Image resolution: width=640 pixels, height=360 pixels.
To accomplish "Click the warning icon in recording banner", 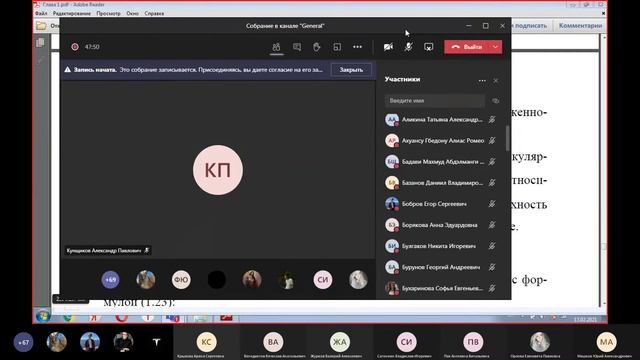I will [x=68, y=70].
